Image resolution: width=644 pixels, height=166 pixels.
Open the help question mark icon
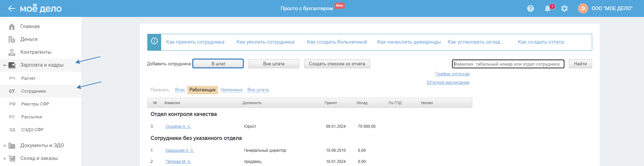coord(530,8)
